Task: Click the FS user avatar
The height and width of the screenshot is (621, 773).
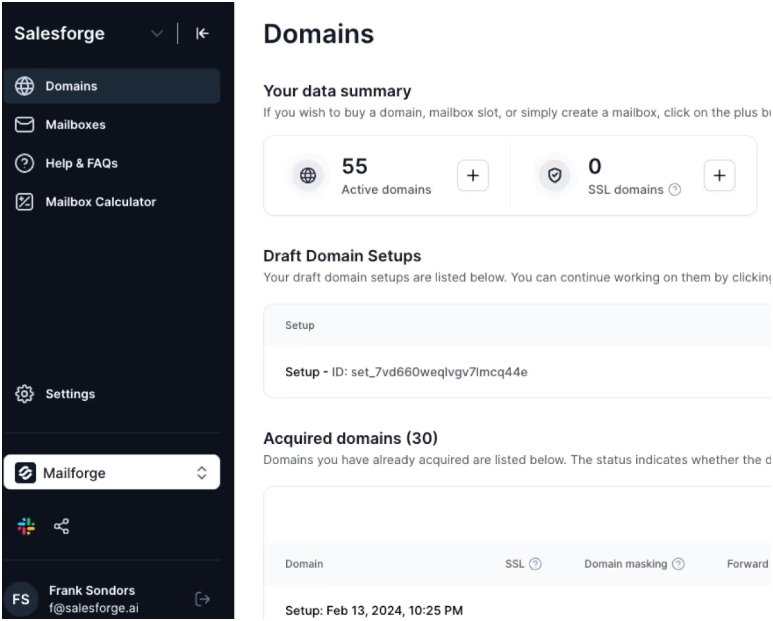Action: coord(21,599)
